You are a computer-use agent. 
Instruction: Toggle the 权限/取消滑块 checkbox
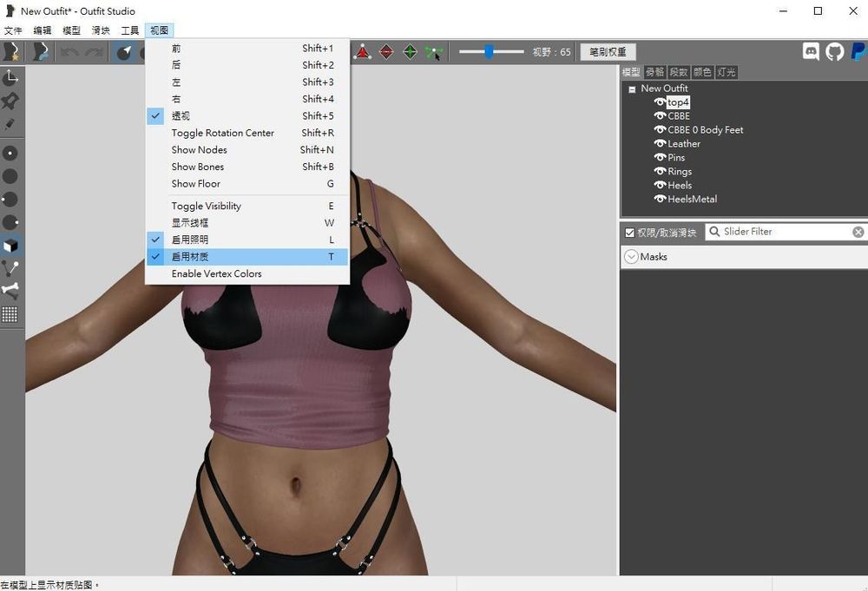click(x=630, y=233)
